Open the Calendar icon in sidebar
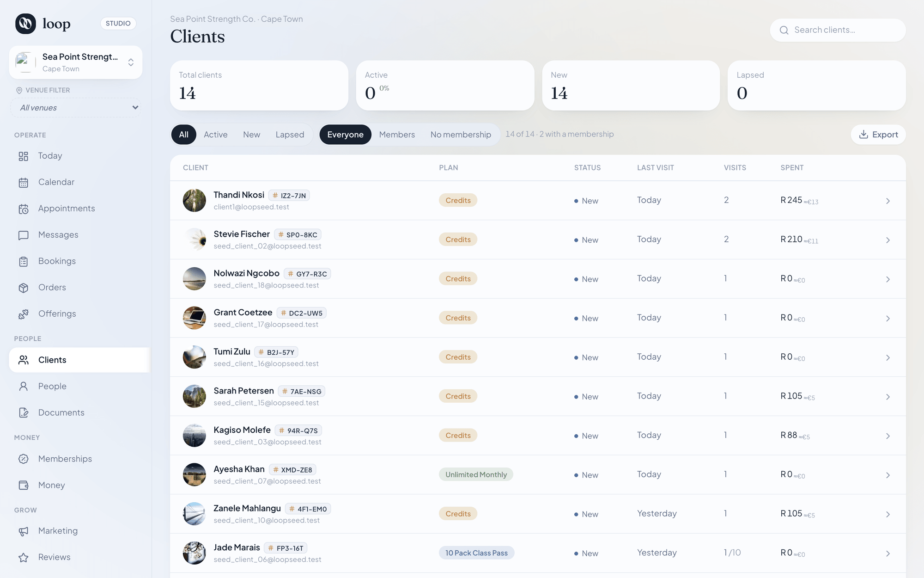This screenshot has width=924, height=578. 24,183
